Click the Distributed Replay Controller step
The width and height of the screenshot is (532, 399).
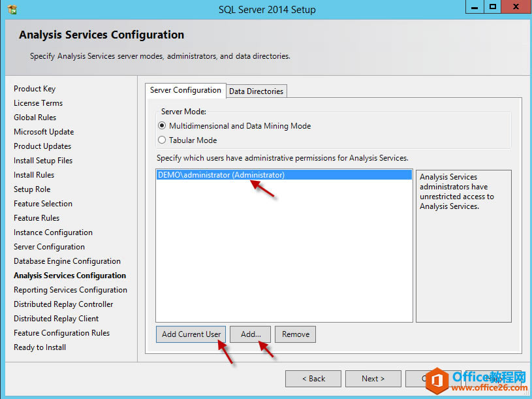point(63,304)
